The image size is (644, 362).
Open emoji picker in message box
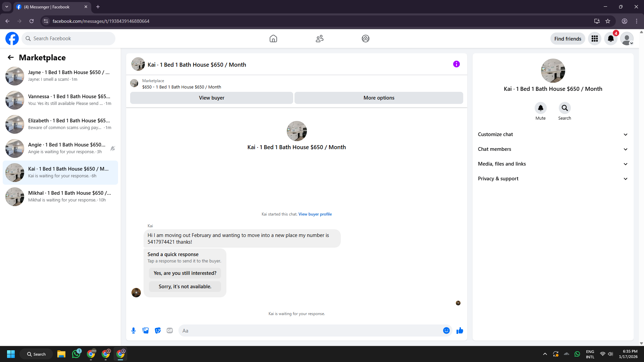[x=446, y=330]
